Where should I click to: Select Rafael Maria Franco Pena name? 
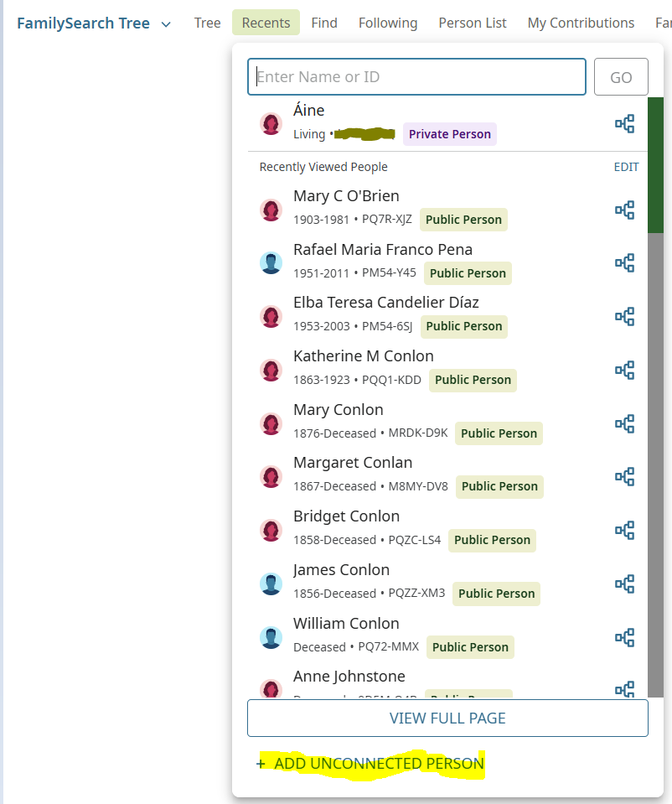click(x=382, y=249)
